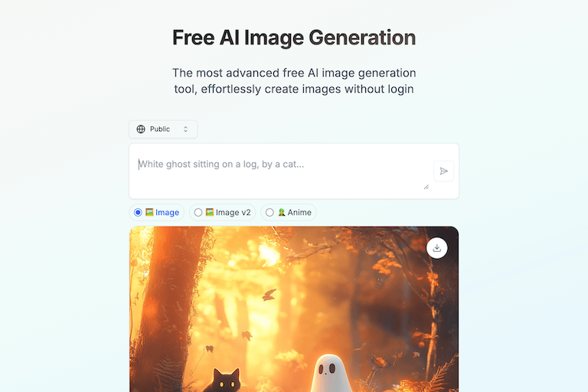Click the picture emoji next to Image
The width and height of the screenshot is (588, 392).
(x=149, y=212)
